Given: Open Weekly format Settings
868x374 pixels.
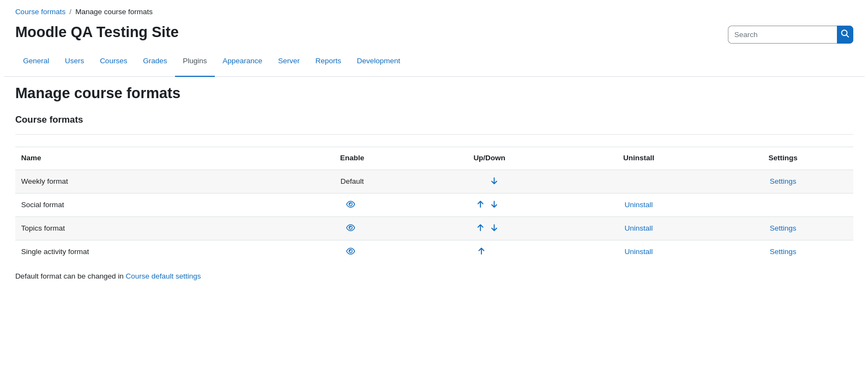Looking at the screenshot, I should point(783,182).
